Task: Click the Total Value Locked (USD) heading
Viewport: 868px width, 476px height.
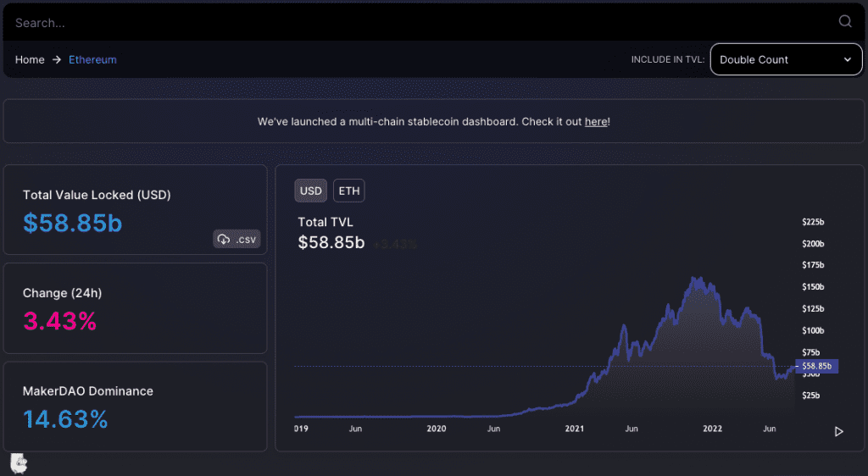Action: coord(97,195)
